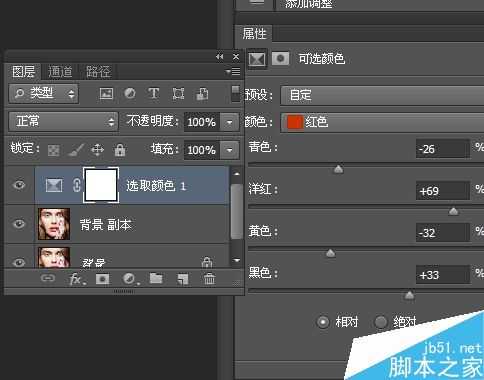Viewport: 484px width, 380px height.
Task: Select the 背景 副本 layer thumbnail
Action: click(x=54, y=224)
